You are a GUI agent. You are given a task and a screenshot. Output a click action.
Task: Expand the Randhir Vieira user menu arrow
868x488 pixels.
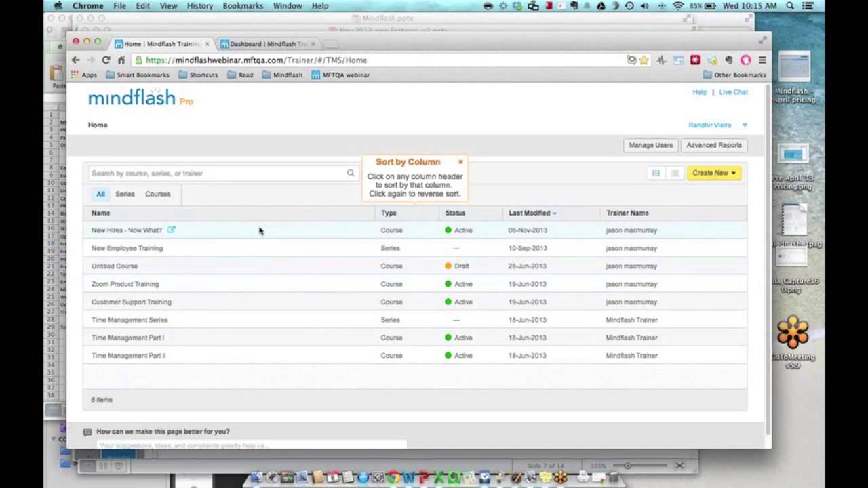[745, 125]
